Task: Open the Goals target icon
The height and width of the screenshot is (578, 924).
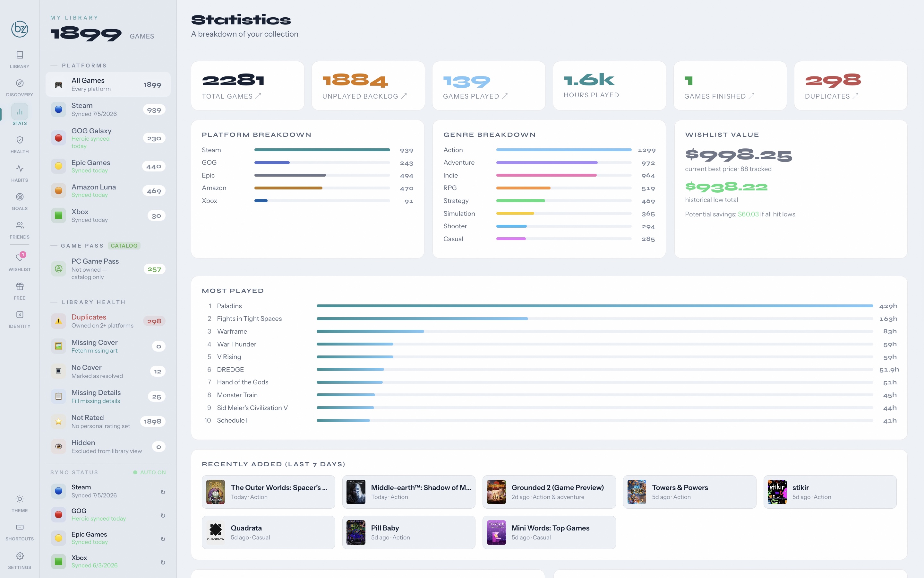Action: pyautogui.click(x=20, y=197)
